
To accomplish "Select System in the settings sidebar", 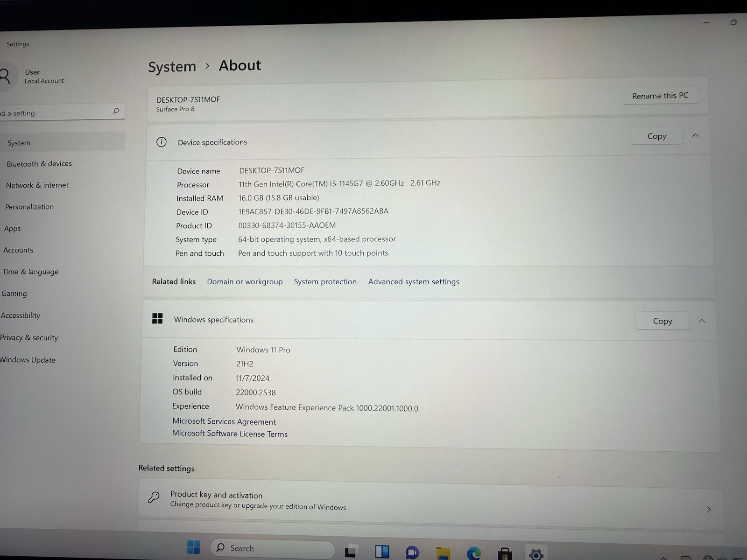I will [x=63, y=142].
